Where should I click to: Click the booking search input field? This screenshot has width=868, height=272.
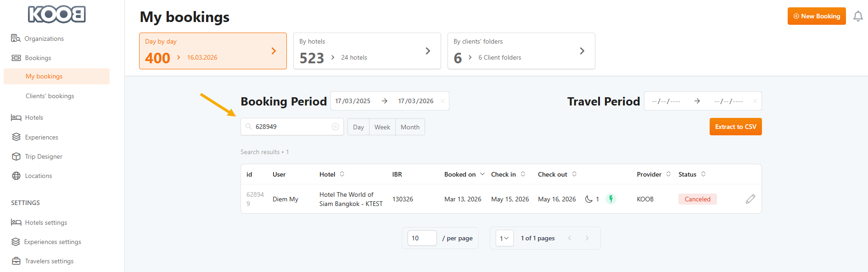click(x=291, y=127)
